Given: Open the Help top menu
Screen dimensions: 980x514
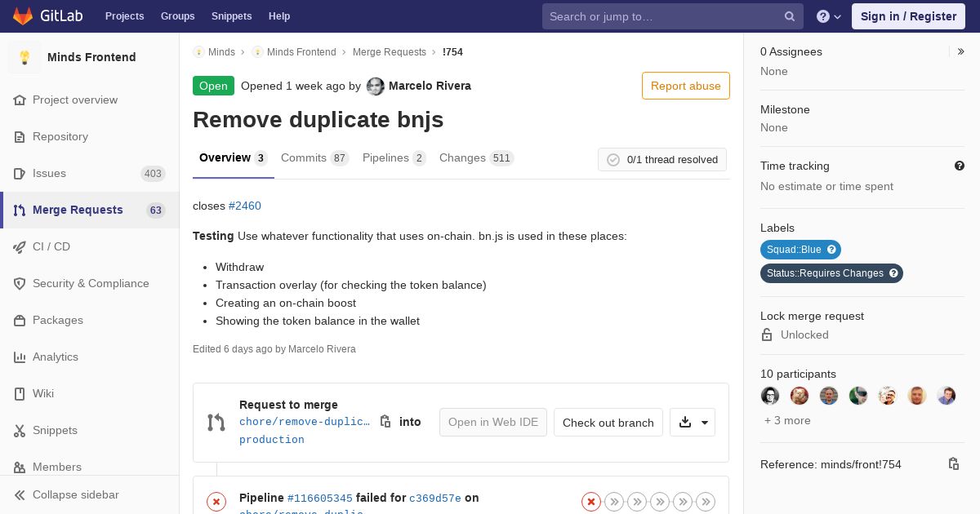Looking at the screenshot, I should tap(279, 16).
